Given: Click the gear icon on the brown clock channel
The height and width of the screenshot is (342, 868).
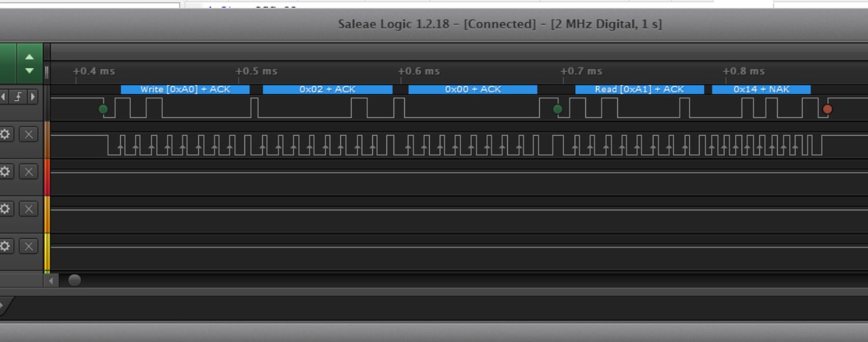Looking at the screenshot, I should [x=6, y=134].
